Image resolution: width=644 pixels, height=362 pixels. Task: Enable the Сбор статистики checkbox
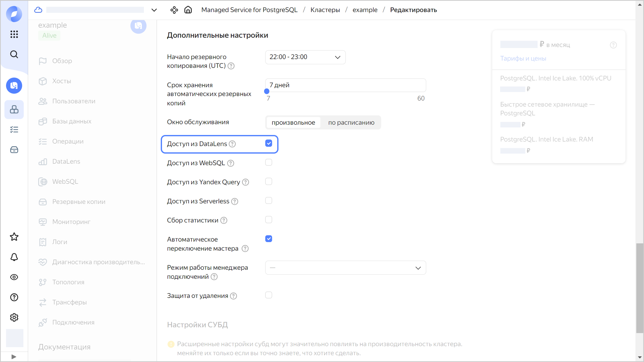[x=268, y=220]
